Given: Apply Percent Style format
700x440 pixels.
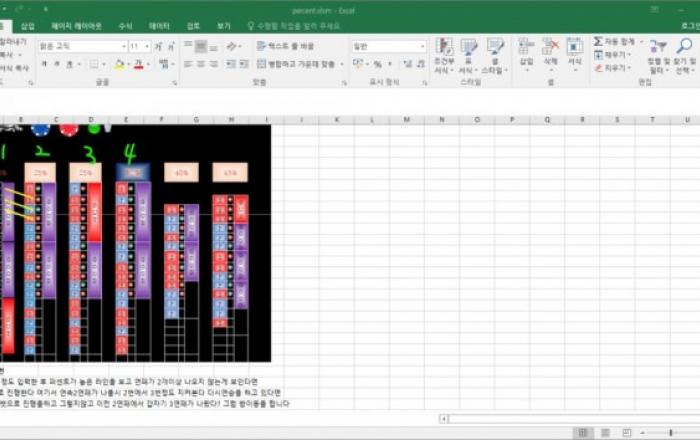Looking at the screenshot, I should (x=378, y=64).
